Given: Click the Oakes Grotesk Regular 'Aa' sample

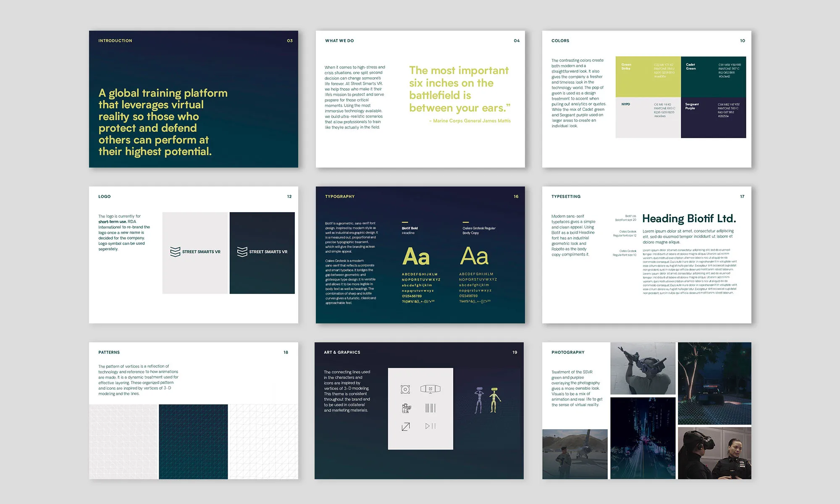Looking at the screenshot, I should coord(474,256).
